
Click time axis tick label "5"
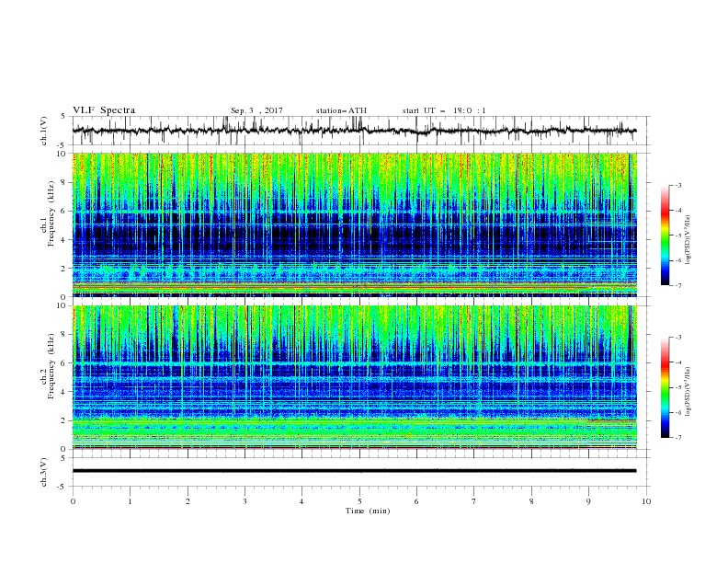click(359, 501)
